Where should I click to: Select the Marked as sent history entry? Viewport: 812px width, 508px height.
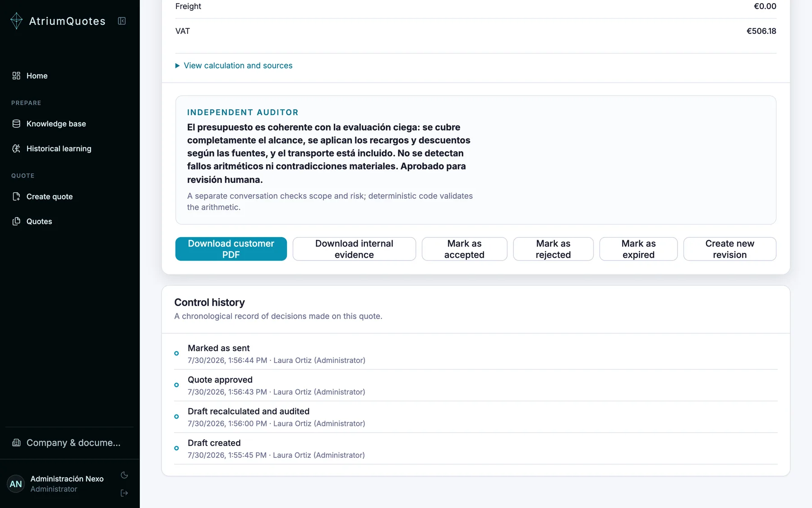click(x=476, y=354)
